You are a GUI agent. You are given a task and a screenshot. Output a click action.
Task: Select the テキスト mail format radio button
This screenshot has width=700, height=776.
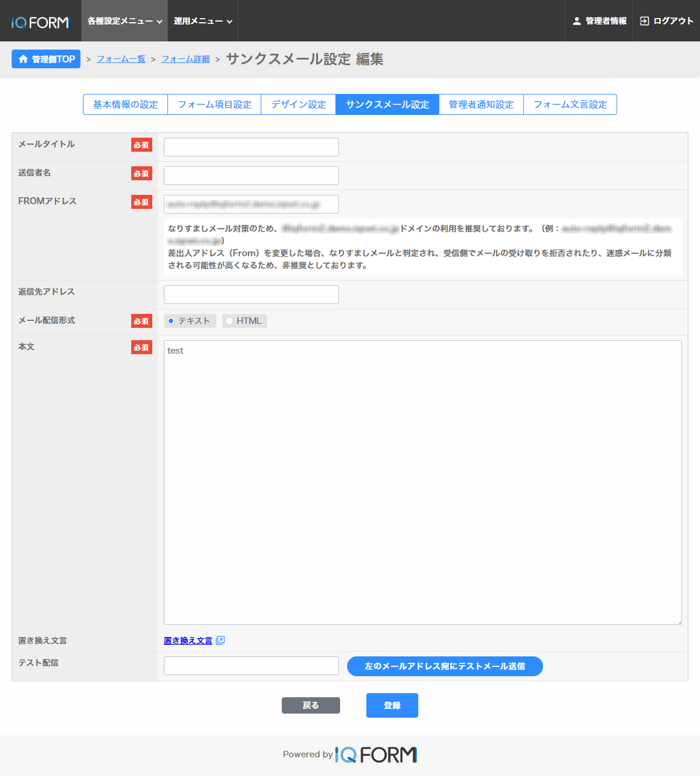(171, 321)
